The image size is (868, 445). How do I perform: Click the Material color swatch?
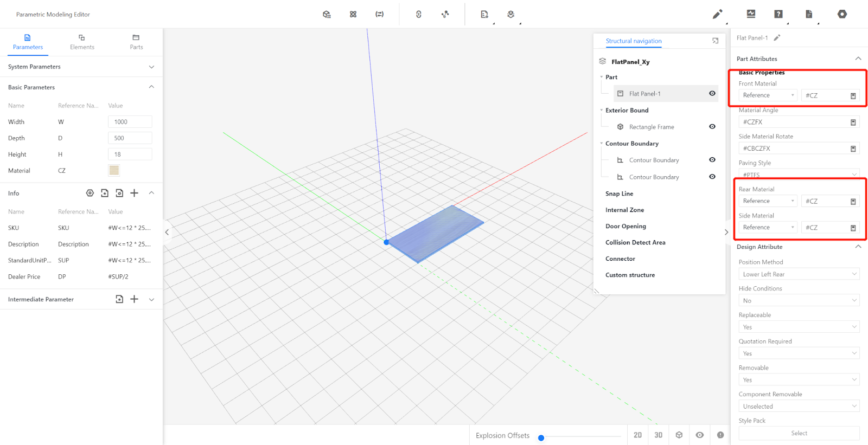pos(114,170)
